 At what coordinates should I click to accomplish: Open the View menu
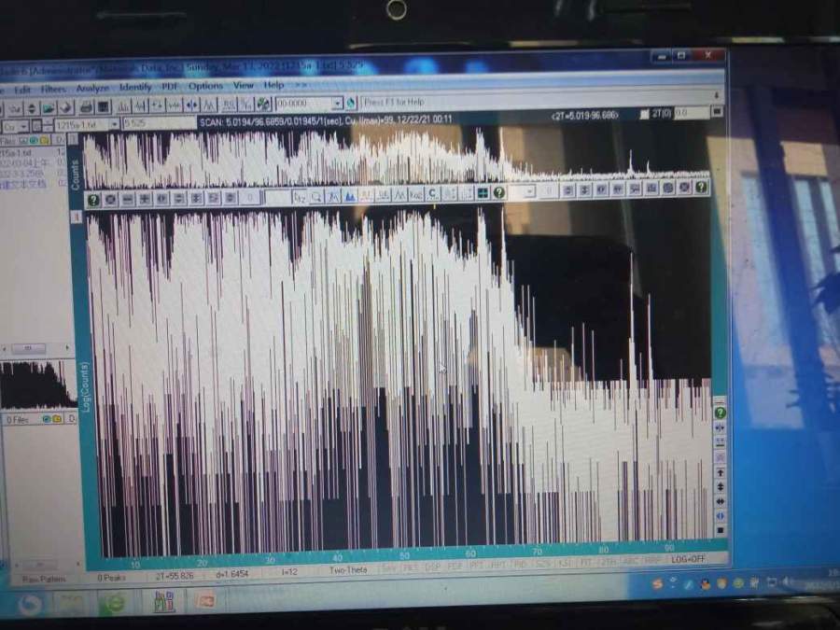click(x=244, y=85)
